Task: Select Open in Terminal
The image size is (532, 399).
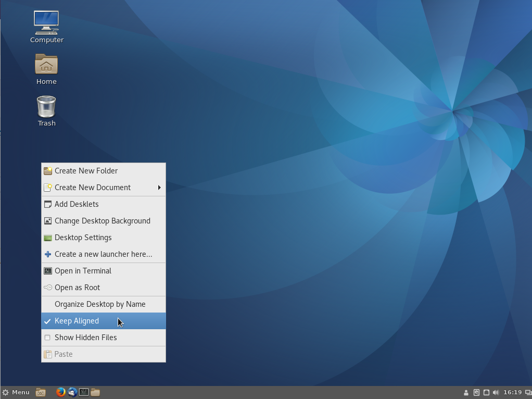Action: coord(83,270)
